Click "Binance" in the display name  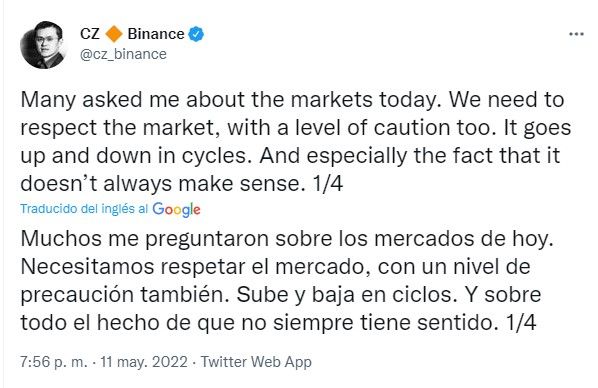156,34
